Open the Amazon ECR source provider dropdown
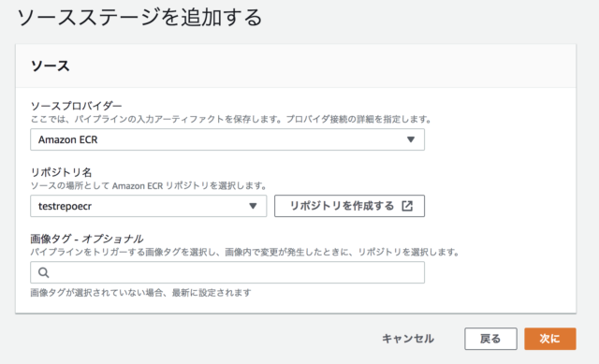This screenshot has width=599, height=364. pyautogui.click(x=227, y=139)
